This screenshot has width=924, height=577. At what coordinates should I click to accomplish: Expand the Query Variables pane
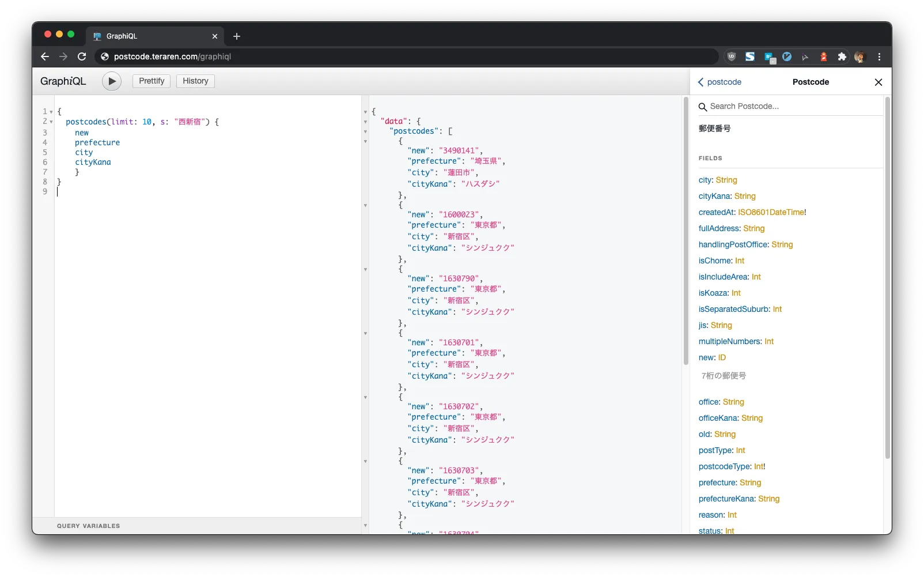[x=89, y=526]
